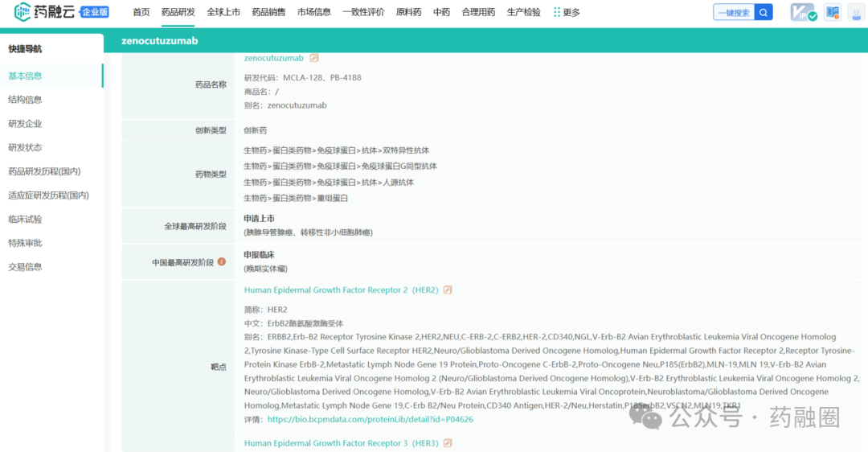
Task: Open 一致性评价 menu
Action: coord(363,12)
